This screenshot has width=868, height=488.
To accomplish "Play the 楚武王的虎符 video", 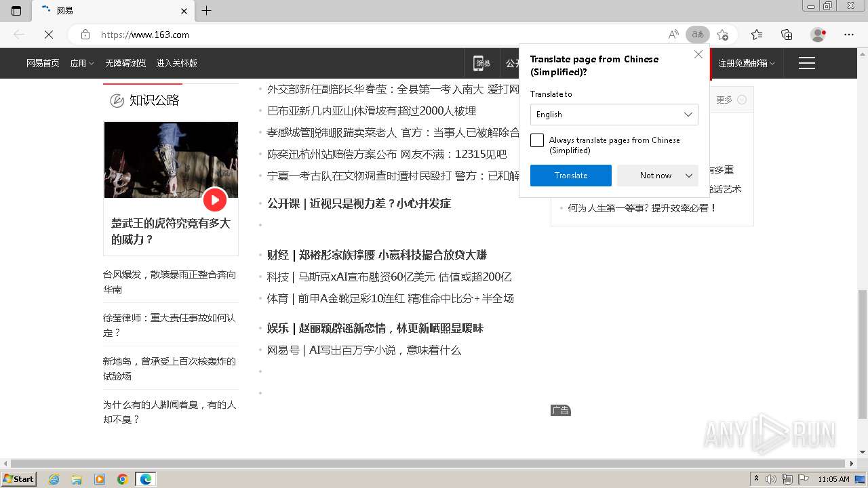I will (215, 199).
